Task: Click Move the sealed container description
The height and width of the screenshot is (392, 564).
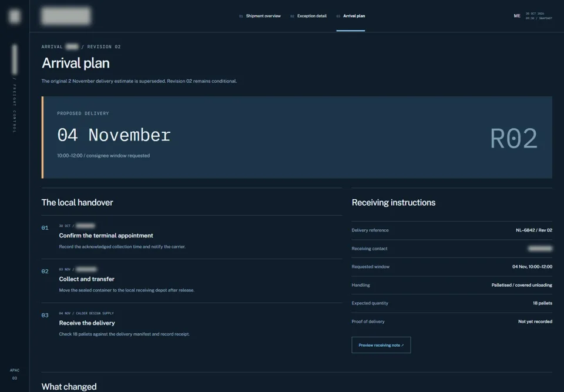Action: (x=126, y=290)
